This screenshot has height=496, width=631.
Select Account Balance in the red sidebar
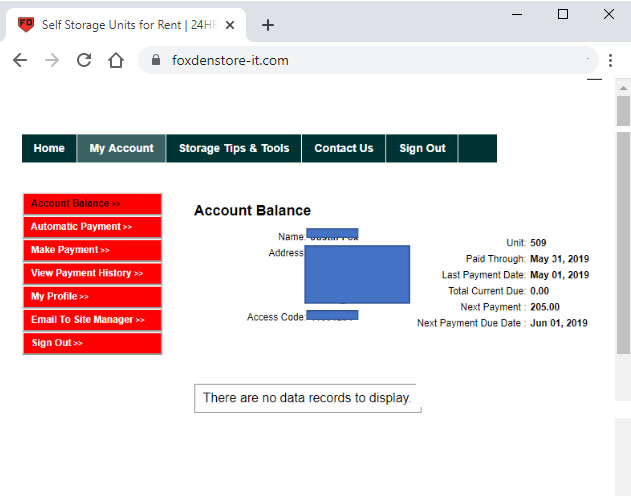click(x=92, y=204)
